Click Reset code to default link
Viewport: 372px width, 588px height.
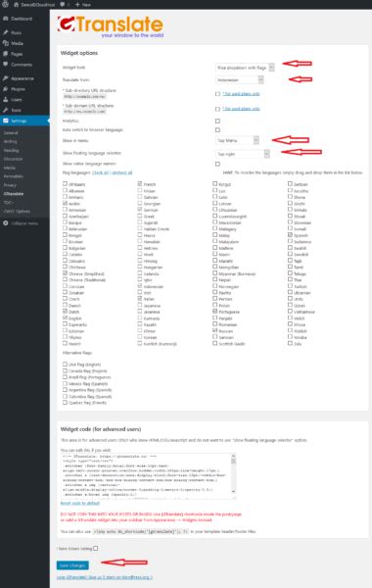tap(80, 504)
